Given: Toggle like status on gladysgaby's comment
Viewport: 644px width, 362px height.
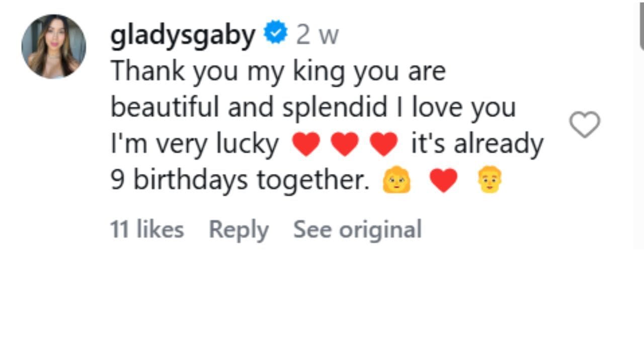Looking at the screenshot, I should coord(585,124).
